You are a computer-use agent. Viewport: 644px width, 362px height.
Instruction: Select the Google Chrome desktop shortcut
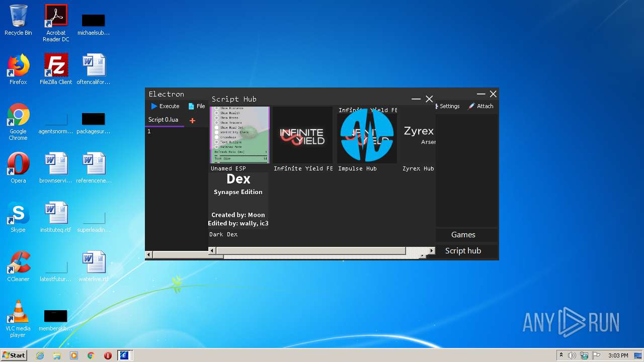[18, 122]
